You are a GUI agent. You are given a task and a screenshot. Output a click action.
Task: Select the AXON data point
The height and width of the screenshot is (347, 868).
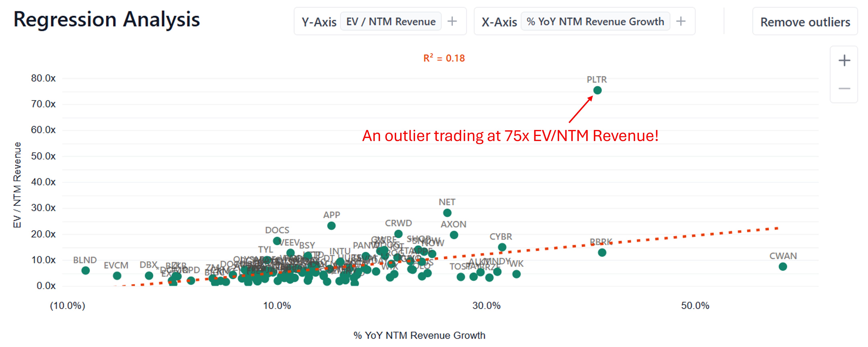pos(454,235)
